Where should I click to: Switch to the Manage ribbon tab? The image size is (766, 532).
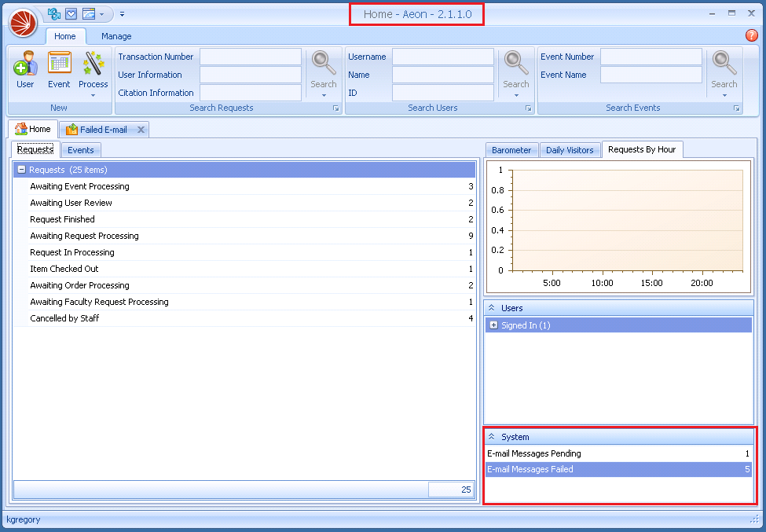point(116,36)
